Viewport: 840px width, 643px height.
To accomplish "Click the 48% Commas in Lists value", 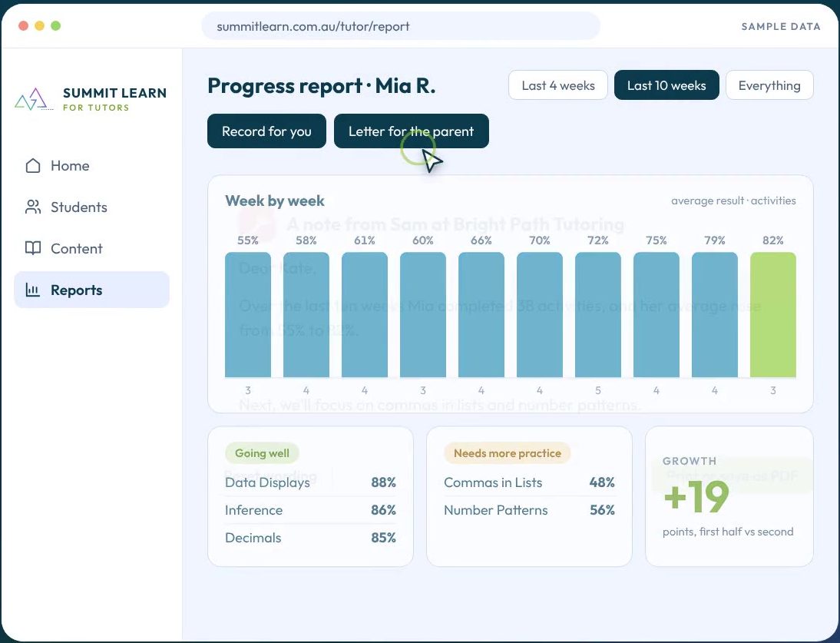I will pyautogui.click(x=602, y=482).
